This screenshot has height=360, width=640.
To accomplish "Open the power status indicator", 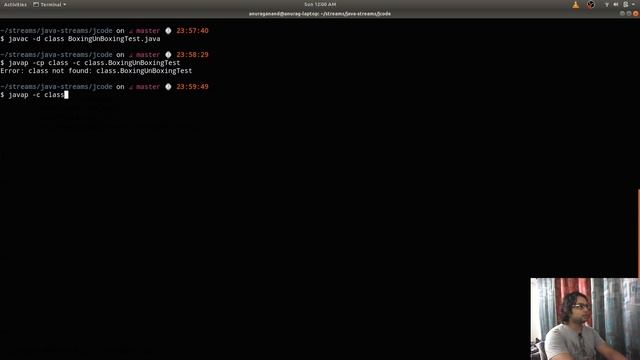I will click(x=625, y=4).
